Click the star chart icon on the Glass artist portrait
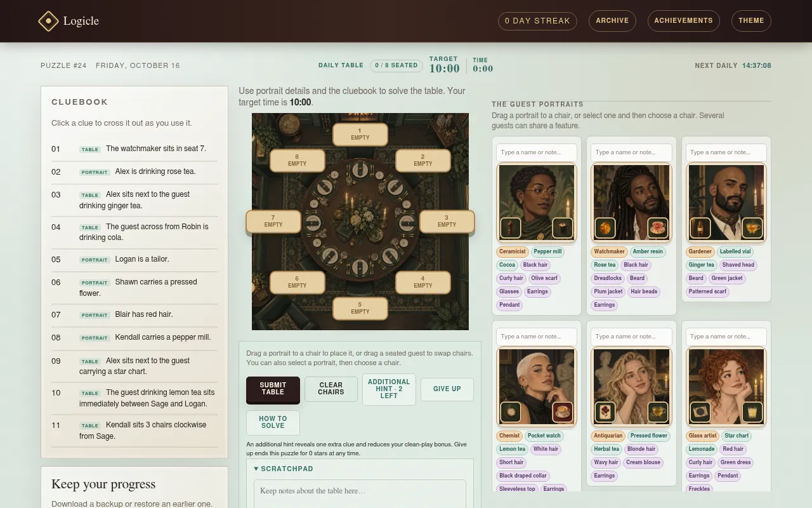Screen dimensions: 812x508 [700, 411]
